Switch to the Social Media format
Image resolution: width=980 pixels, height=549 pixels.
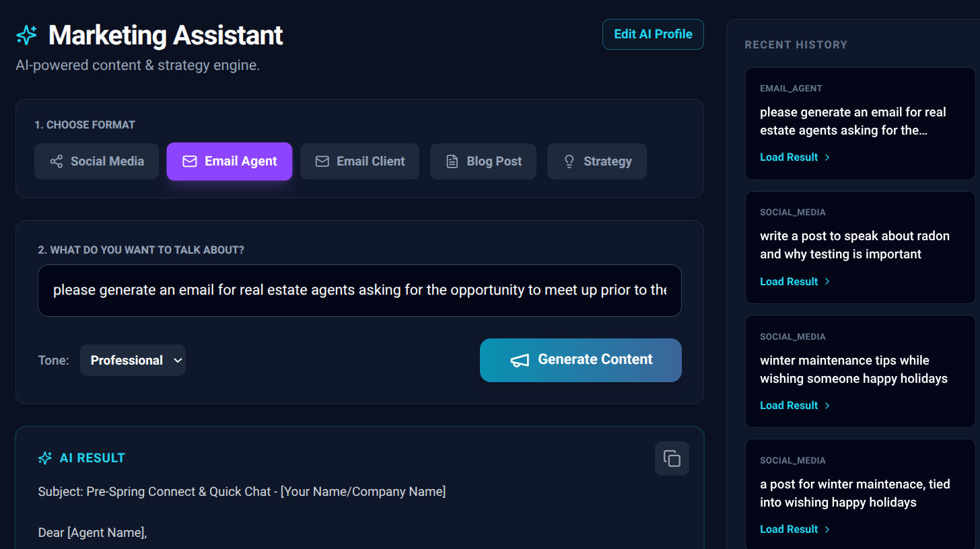96,161
